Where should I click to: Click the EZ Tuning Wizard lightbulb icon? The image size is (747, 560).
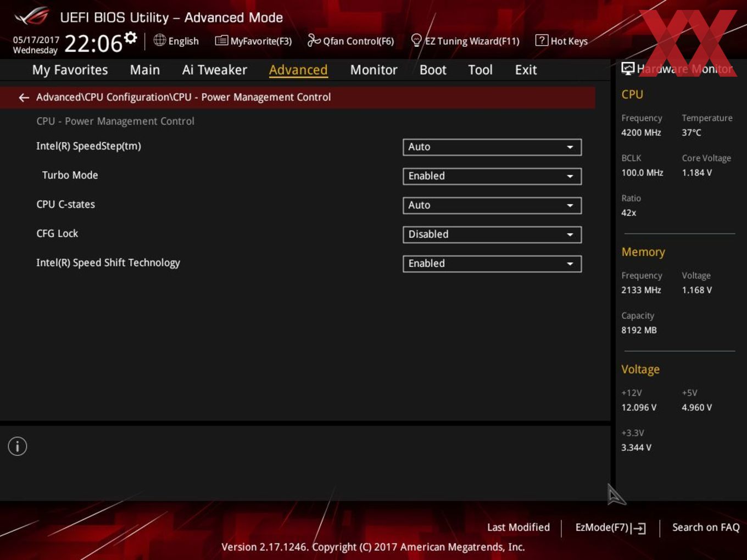point(416,40)
